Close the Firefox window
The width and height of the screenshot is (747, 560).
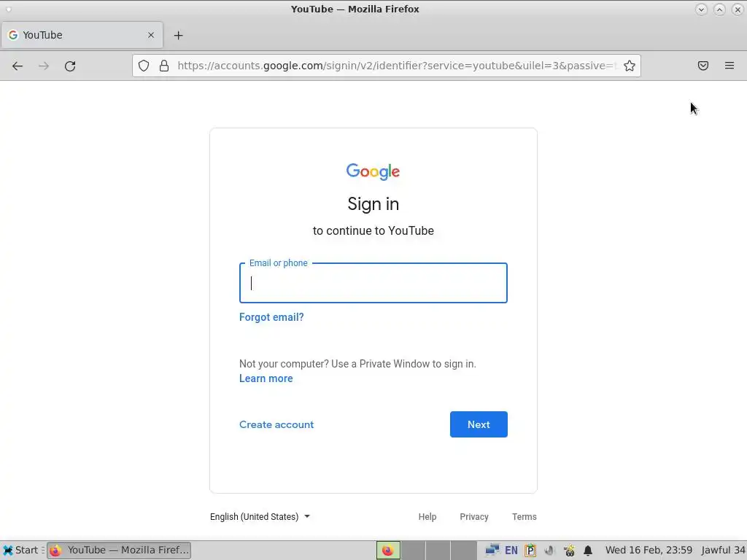(x=738, y=9)
